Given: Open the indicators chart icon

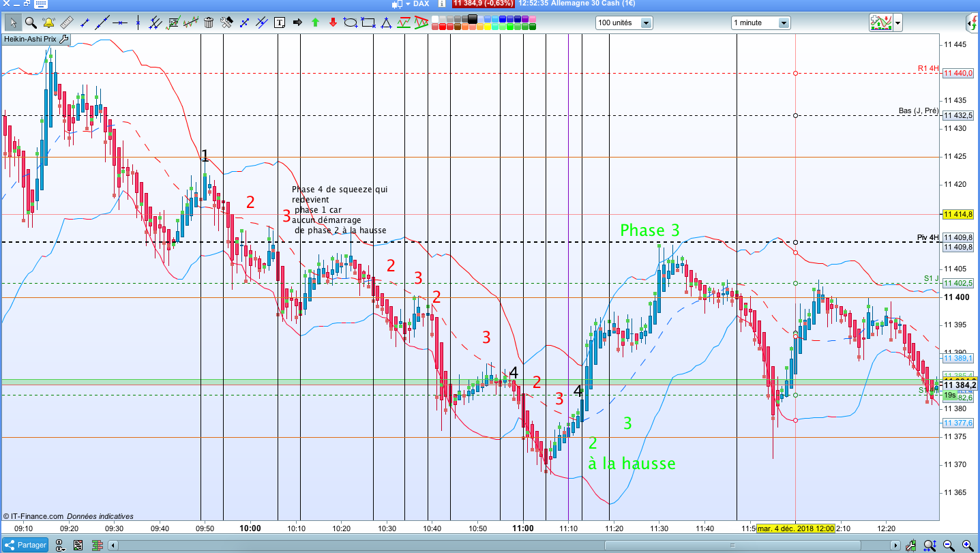Looking at the screenshot, I should [x=881, y=23].
